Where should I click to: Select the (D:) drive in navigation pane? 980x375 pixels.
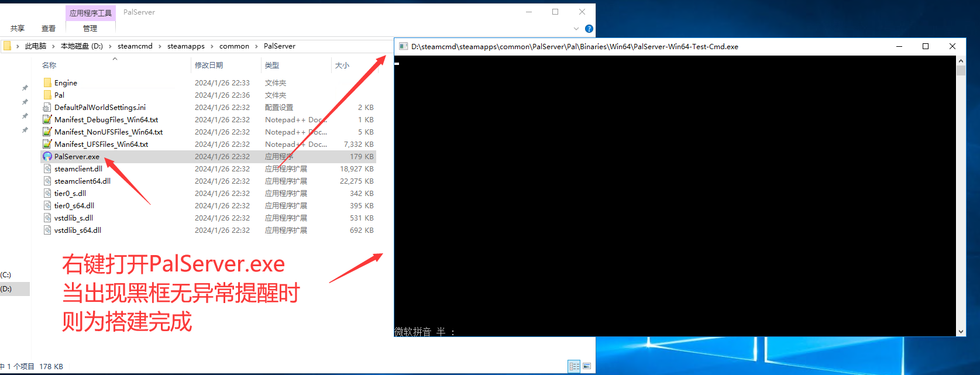(x=6, y=289)
